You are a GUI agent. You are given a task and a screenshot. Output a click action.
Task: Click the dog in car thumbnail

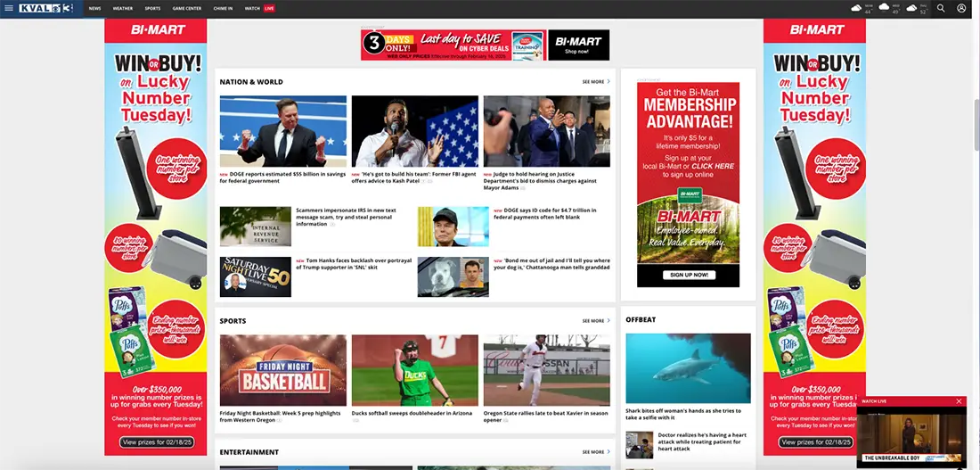click(453, 276)
